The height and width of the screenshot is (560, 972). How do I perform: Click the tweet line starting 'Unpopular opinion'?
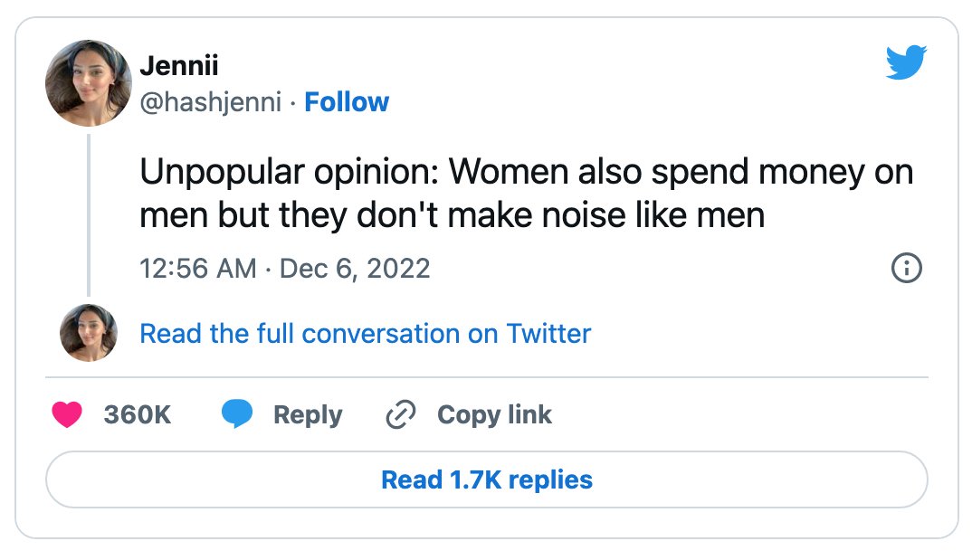coord(527,172)
